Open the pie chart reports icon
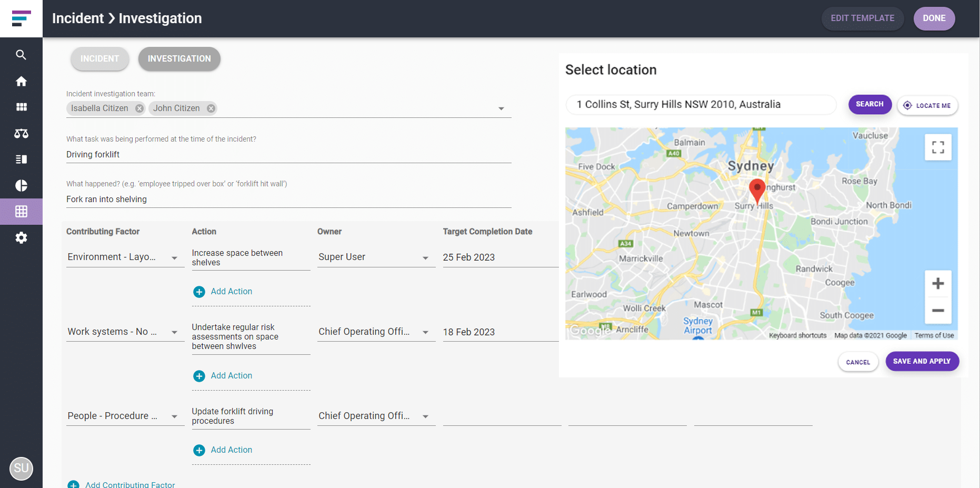 pyautogui.click(x=21, y=185)
